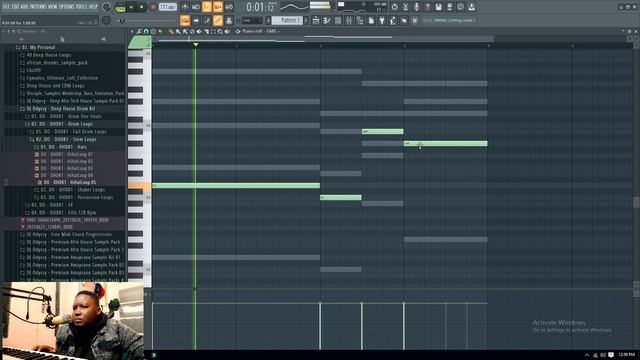
Task: Click the playhead marker on the timeline
Action: click(196, 44)
